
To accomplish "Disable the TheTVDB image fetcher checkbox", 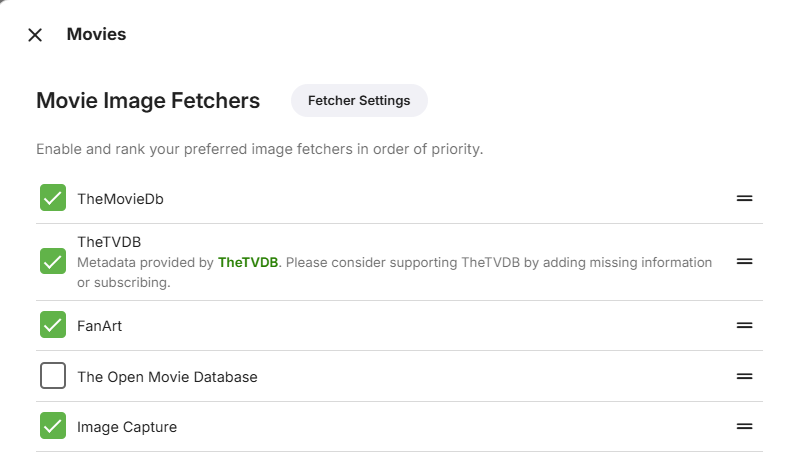I will (53, 261).
